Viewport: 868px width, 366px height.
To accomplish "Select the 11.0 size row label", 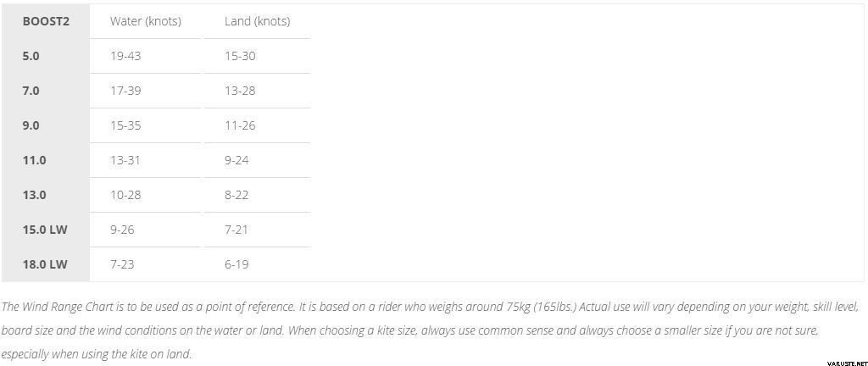I will click(34, 161).
